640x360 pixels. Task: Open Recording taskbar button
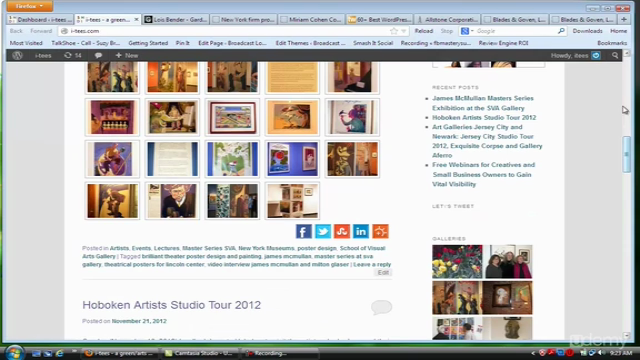pos(280,353)
